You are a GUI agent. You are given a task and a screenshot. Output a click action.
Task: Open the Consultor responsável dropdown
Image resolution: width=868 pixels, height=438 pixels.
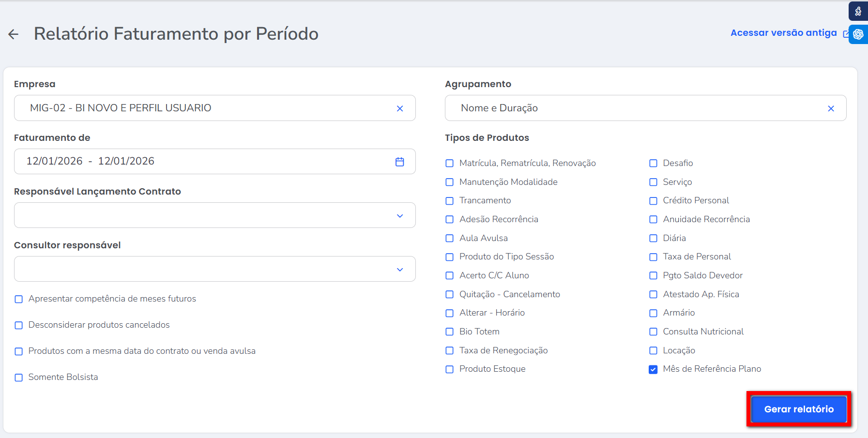point(399,269)
